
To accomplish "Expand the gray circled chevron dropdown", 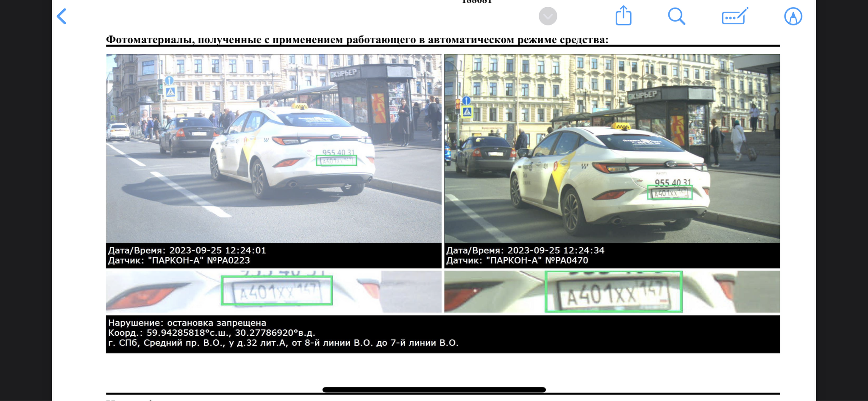I will click(x=548, y=17).
